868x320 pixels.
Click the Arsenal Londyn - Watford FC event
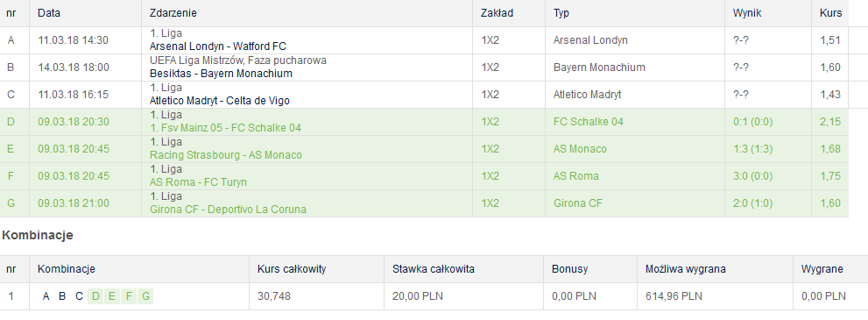coord(217,46)
